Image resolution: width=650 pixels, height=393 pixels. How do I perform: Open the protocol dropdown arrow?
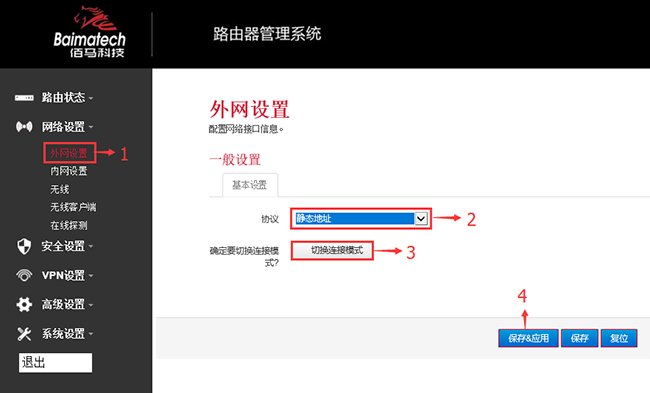point(421,218)
